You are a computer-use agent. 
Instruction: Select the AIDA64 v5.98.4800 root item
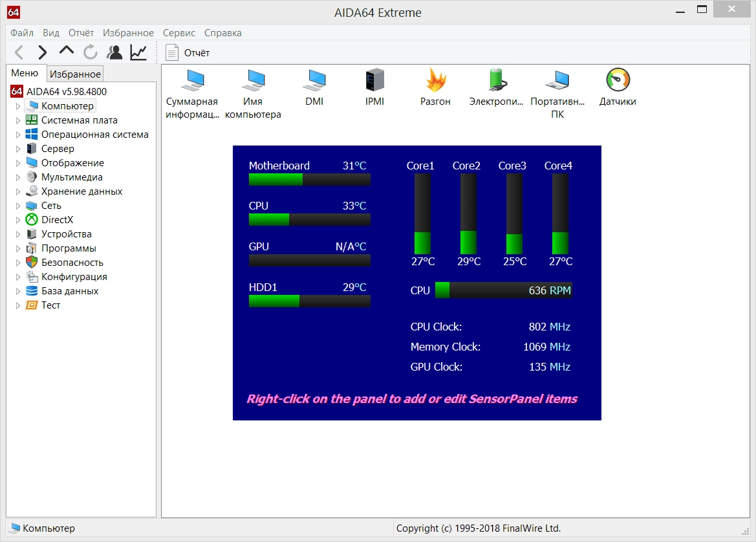(67, 91)
